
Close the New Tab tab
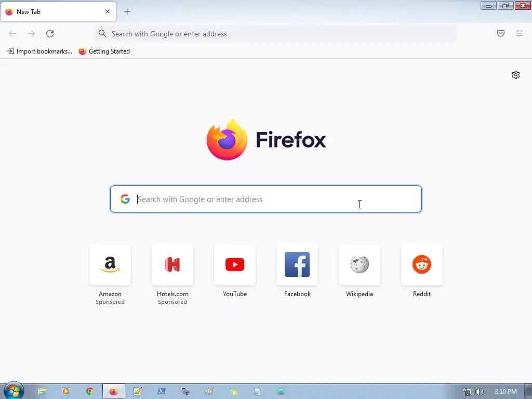pyautogui.click(x=108, y=11)
